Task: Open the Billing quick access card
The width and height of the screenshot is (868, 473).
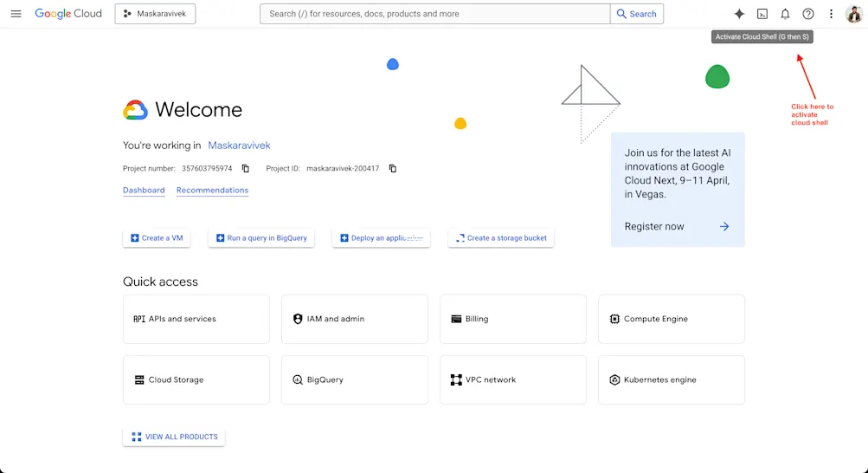Action: [x=513, y=319]
